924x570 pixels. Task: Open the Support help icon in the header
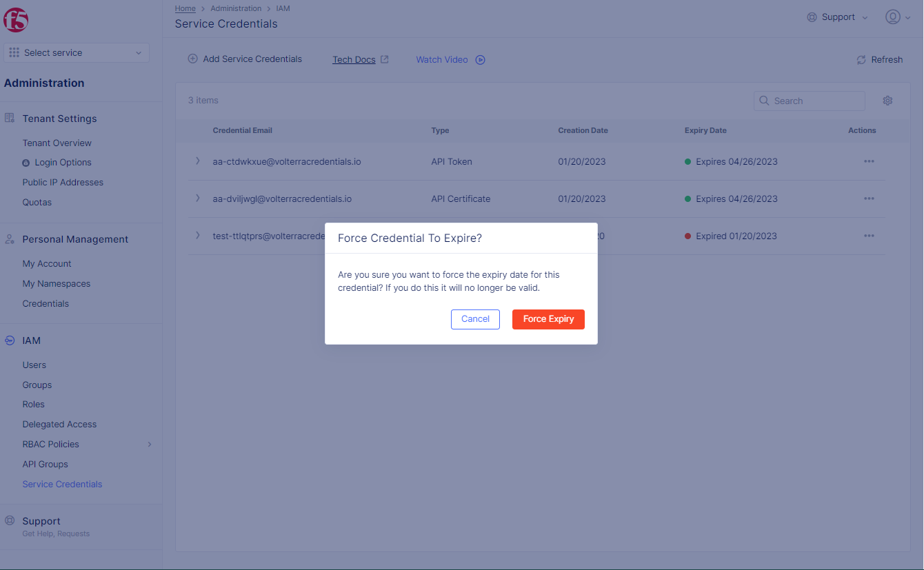812,17
